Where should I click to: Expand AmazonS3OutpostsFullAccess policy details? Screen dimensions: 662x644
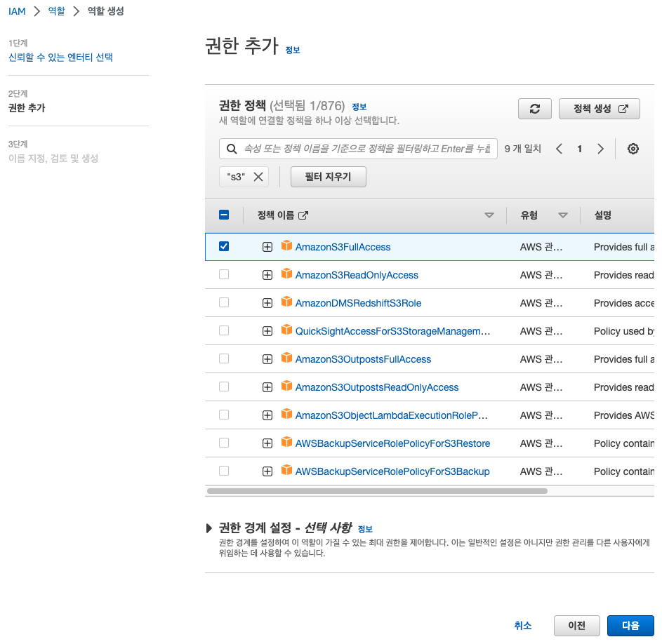(x=267, y=359)
